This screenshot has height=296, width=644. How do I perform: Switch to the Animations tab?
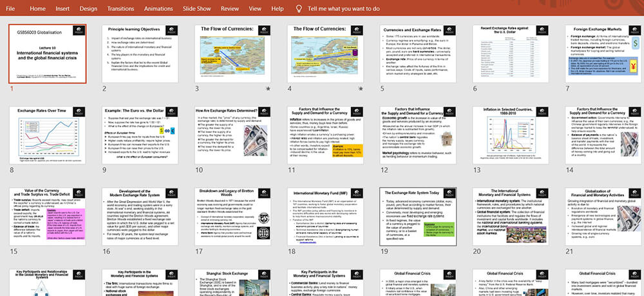coord(158,8)
